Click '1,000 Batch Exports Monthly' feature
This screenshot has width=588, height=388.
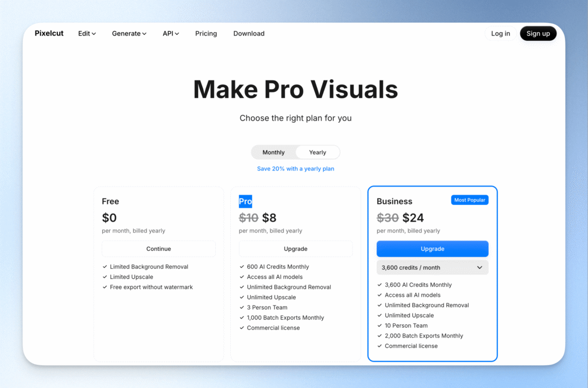[285, 317]
